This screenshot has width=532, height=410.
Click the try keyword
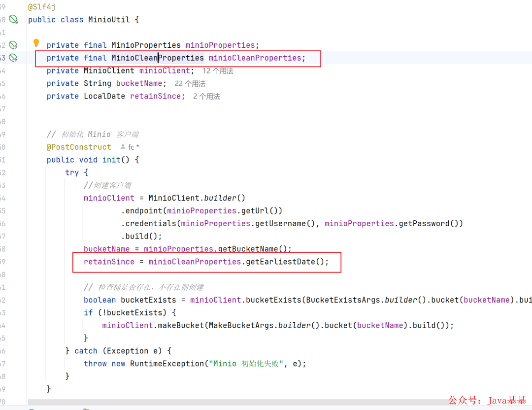(72, 173)
